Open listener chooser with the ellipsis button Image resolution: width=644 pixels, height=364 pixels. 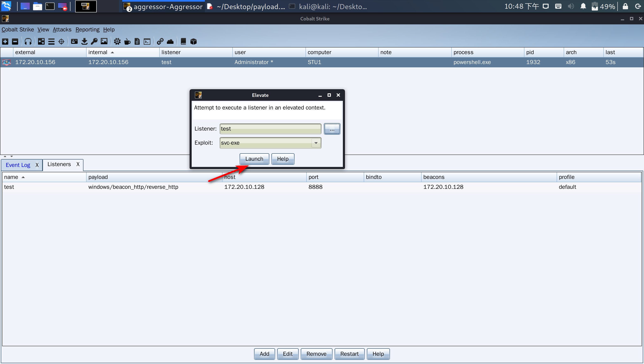pyautogui.click(x=332, y=129)
